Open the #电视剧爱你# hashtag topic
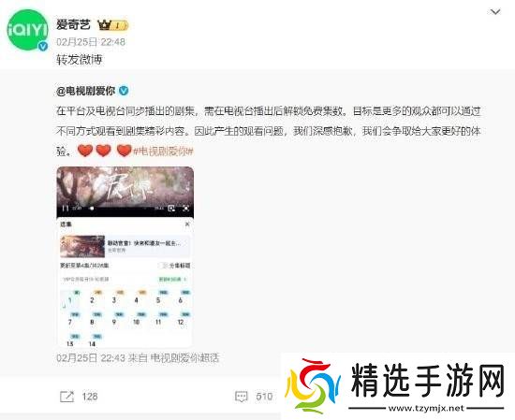The width and height of the screenshot is (515, 420). [x=163, y=151]
